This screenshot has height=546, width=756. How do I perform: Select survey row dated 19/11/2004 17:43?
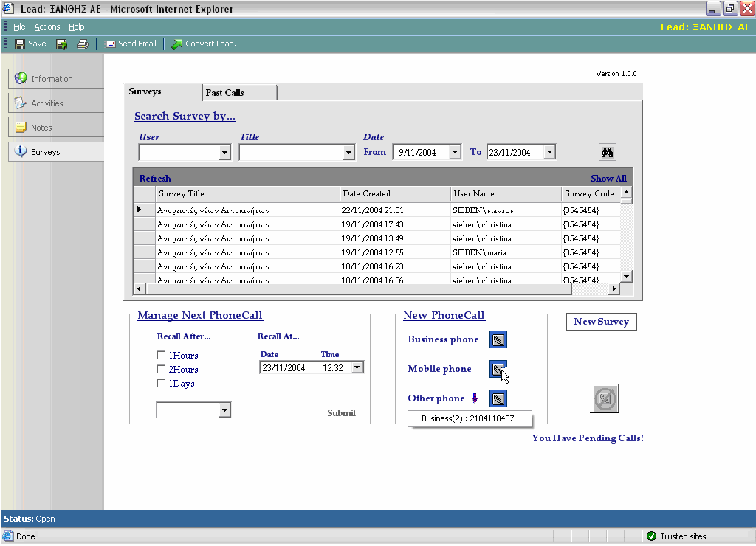click(377, 224)
